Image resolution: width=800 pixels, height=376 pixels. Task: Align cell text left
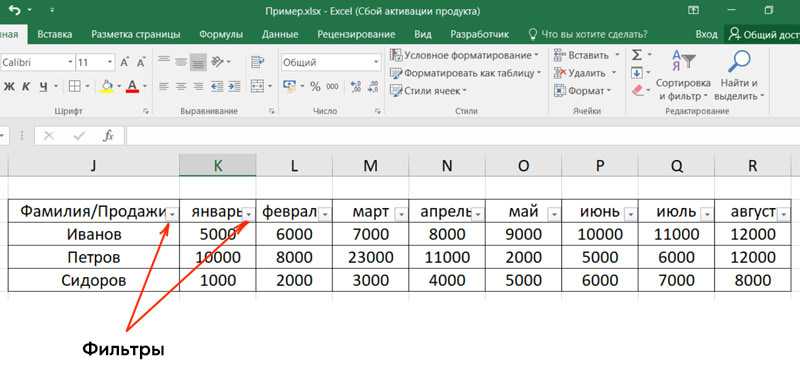[164, 86]
